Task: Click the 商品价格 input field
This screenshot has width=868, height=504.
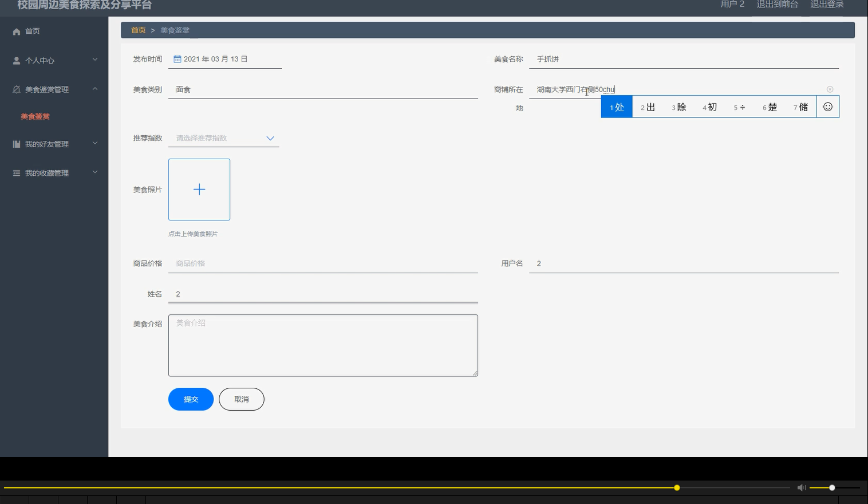Action: 323,263
